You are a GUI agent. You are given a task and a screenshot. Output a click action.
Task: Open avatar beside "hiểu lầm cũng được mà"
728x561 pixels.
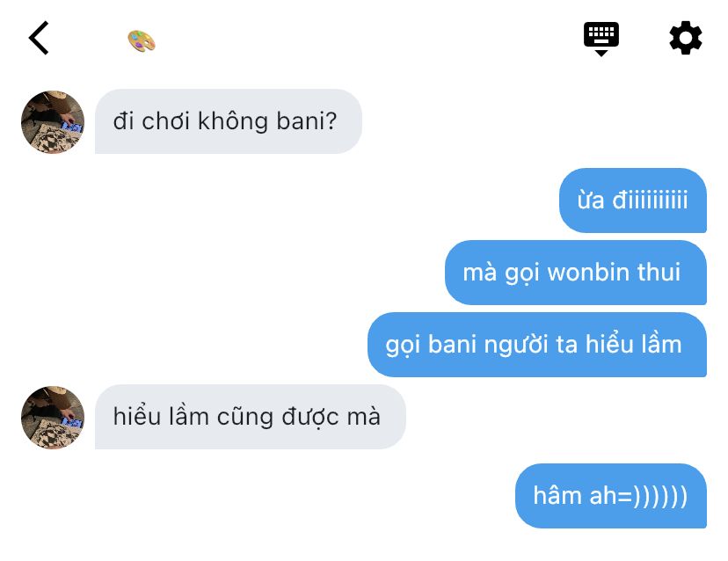53,417
